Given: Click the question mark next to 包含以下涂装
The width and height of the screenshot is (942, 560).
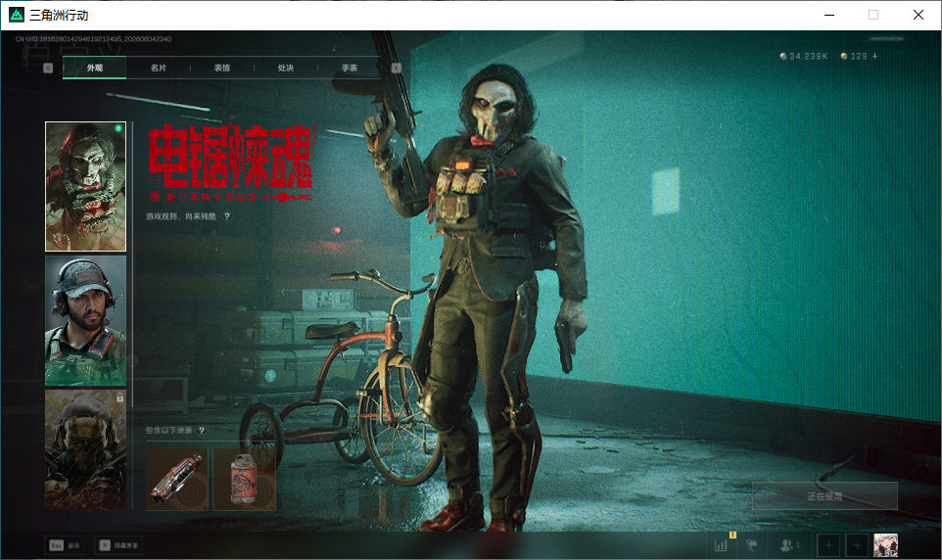Looking at the screenshot, I should click(x=202, y=430).
